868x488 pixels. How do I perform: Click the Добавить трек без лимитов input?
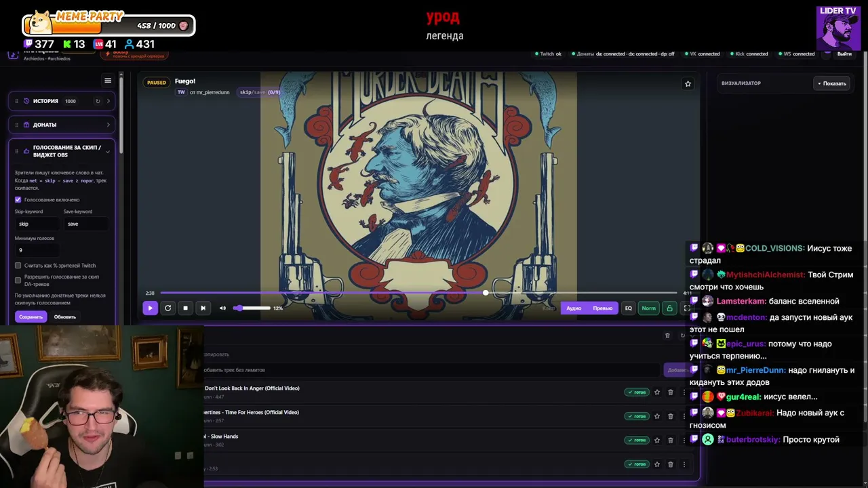point(431,370)
